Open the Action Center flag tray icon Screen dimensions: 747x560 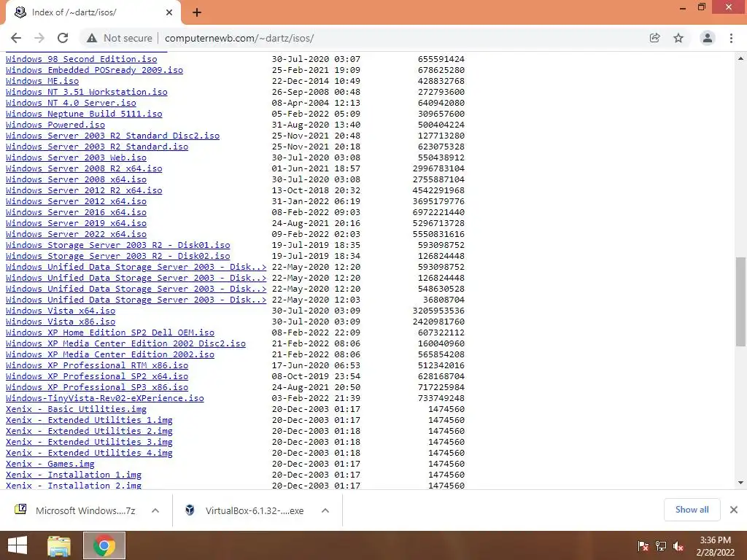tap(643, 545)
